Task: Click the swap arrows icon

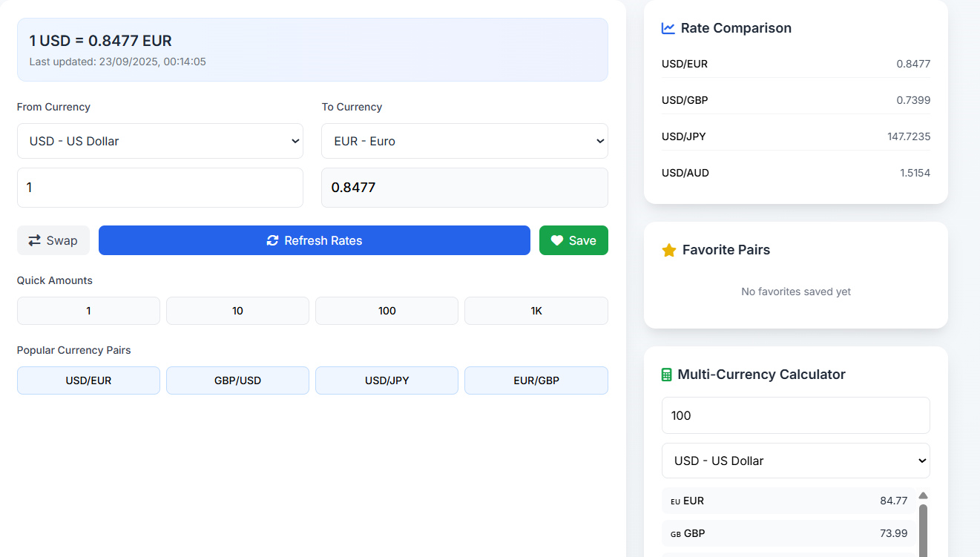Action: pyautogui.click(x=35, y=240)
